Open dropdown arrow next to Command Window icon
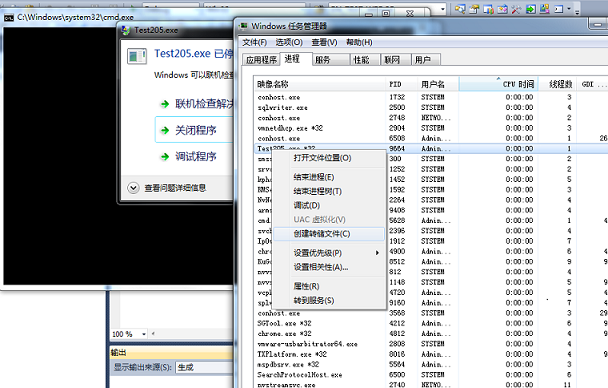The image size is (608, 388). click(x=569, y=9)
